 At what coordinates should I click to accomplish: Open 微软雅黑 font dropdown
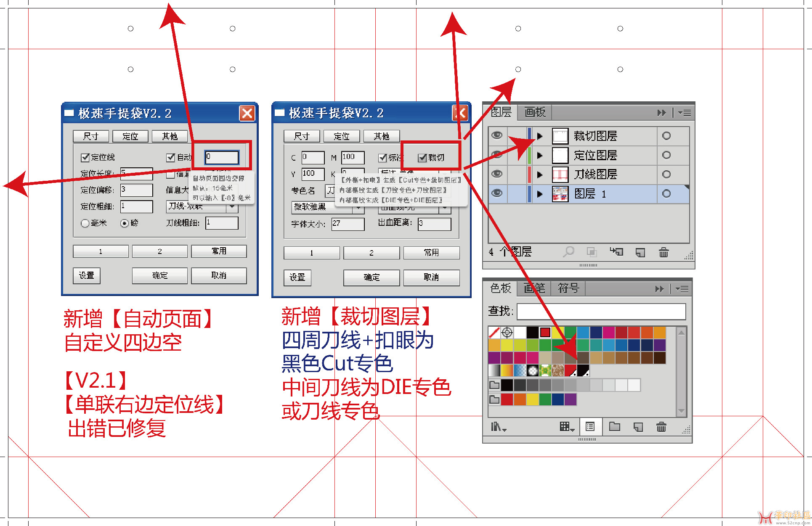pos(328,207)
